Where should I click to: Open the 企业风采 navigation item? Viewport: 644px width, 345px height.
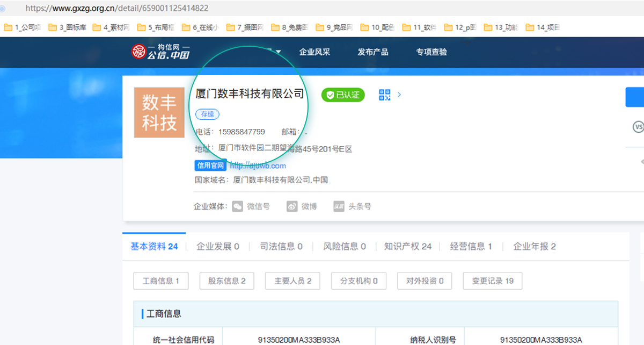pos(314,52)
